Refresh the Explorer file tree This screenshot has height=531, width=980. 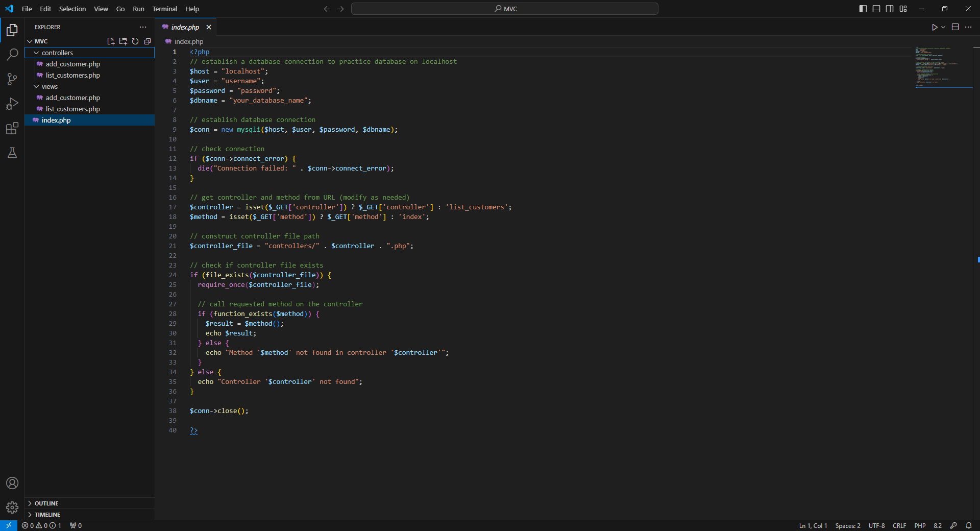click(x=135, y=41)
